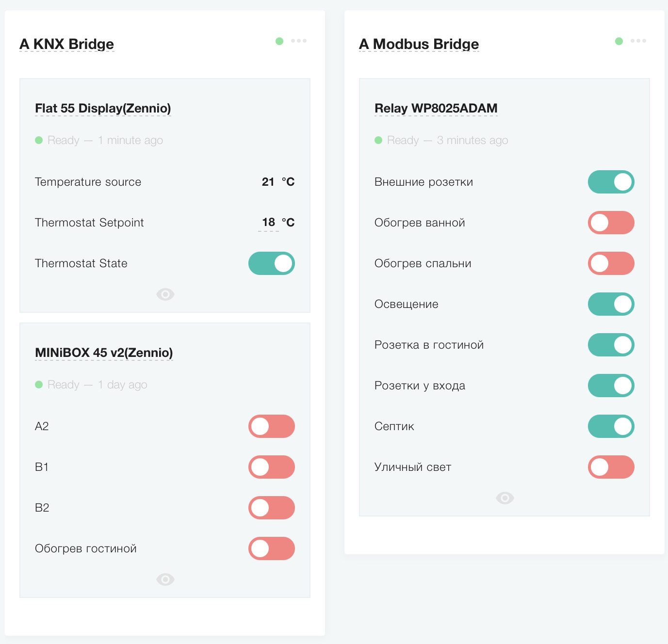Image resolution: width=668 pixels, height=644 pixels.
Task: Click eye icon under Flat 55 Display card
Action: (165, 294)
